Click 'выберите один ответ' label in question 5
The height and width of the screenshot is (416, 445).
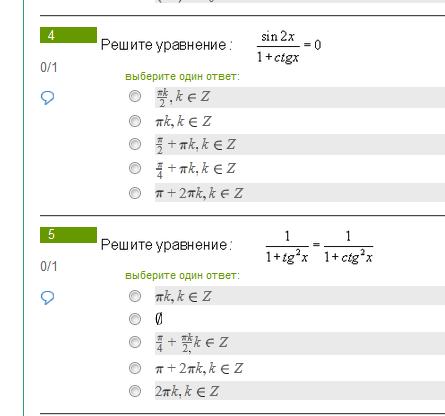click(x=182, y=276)
